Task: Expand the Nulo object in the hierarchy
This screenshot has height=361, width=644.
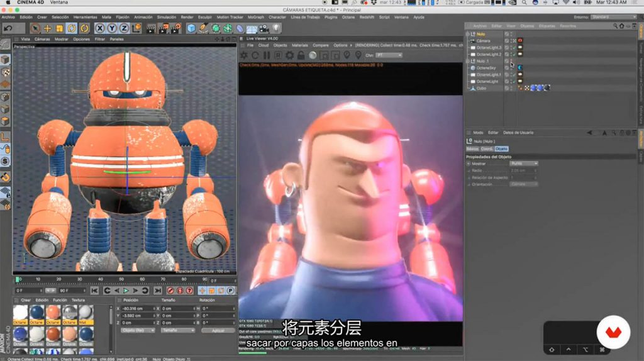Action: click(467, 34)
